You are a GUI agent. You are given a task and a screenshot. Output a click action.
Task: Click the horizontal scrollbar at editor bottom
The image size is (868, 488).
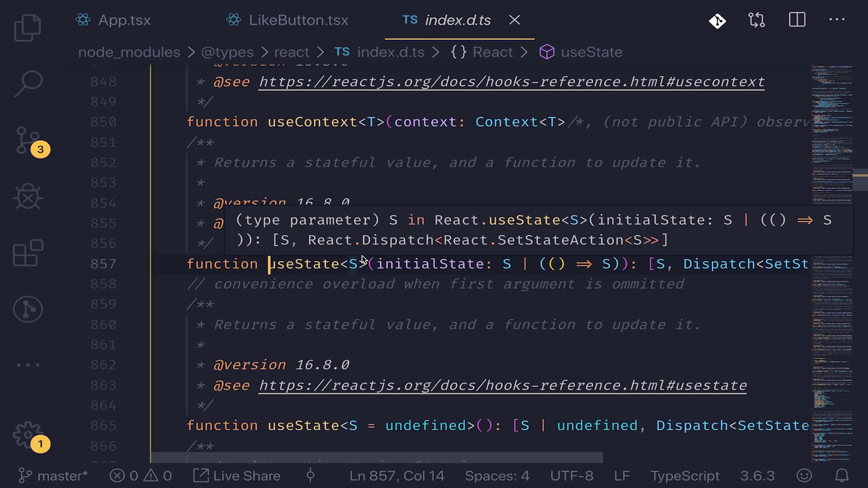coord(376,458)
